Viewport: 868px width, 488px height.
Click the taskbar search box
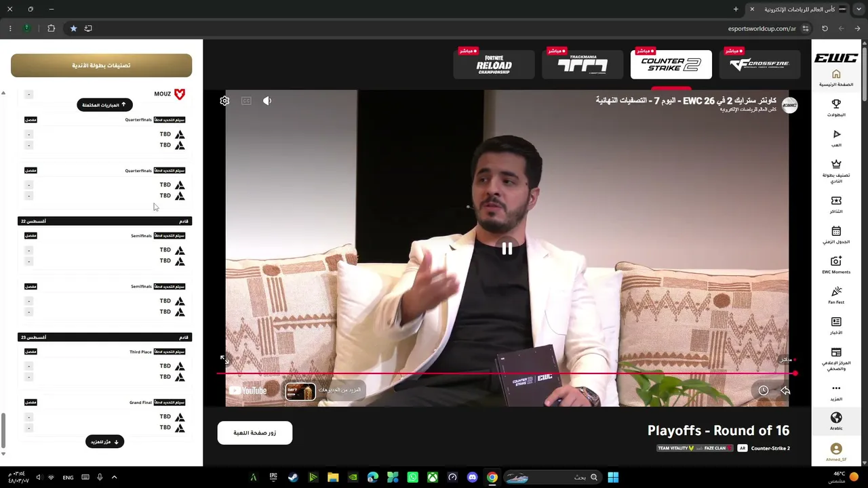point(553,477)
